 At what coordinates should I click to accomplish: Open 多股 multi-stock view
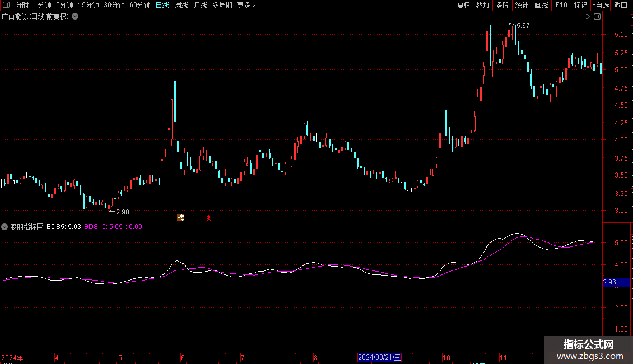tap(502, 5)
